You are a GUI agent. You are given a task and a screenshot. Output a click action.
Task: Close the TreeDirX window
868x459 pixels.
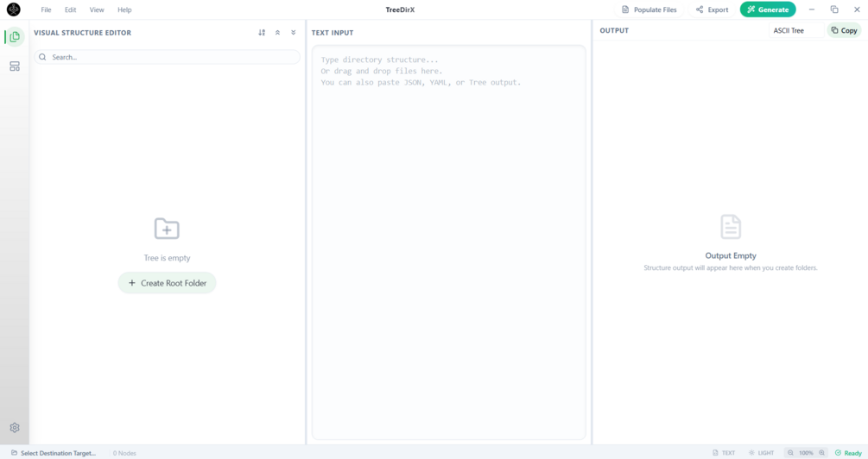click(857, 9)
